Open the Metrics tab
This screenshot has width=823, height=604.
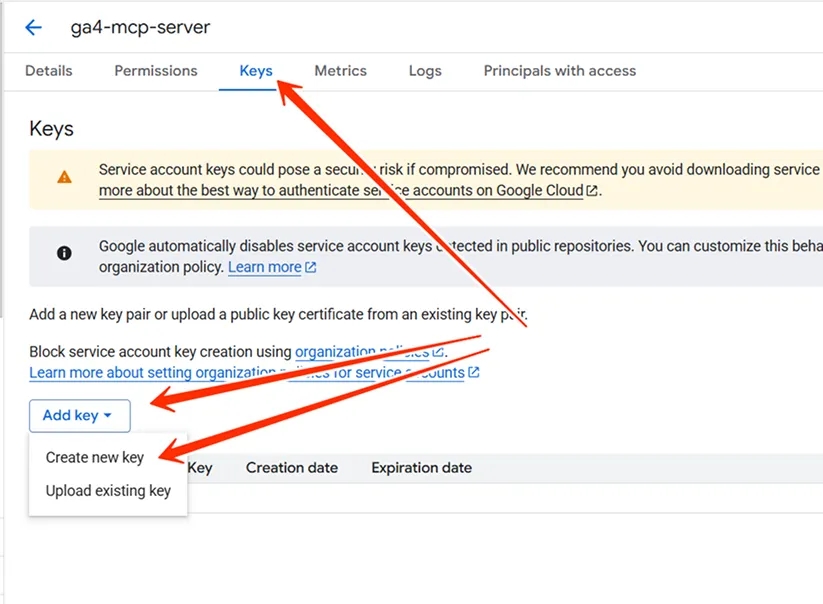click(x=341, y=71)
